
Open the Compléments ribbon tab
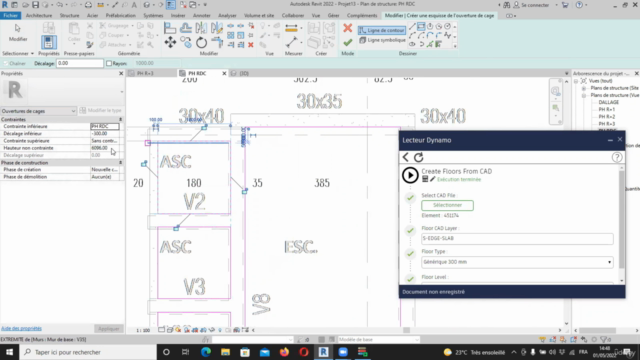click(362, 16)
